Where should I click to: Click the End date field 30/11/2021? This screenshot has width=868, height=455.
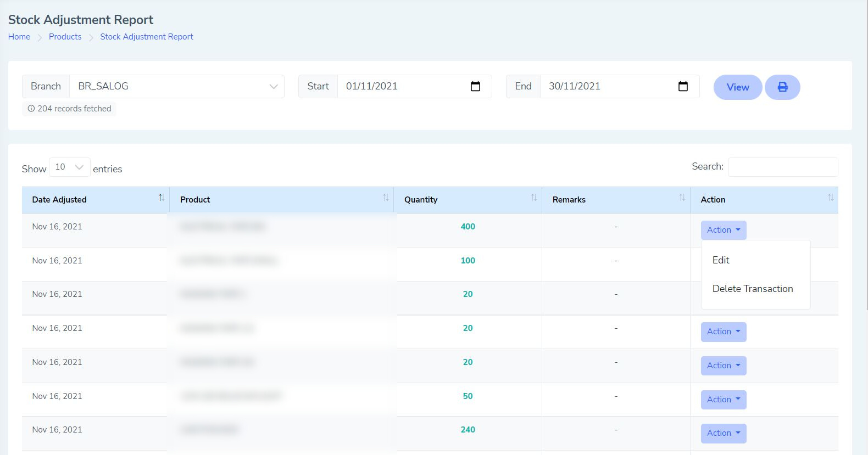[620, 86]
